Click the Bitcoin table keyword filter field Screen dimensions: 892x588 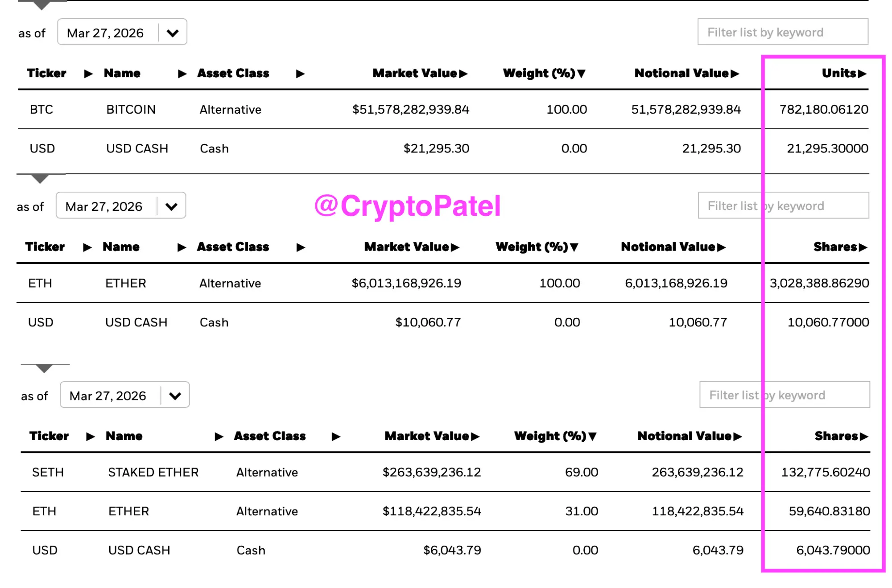coord(783,32)
